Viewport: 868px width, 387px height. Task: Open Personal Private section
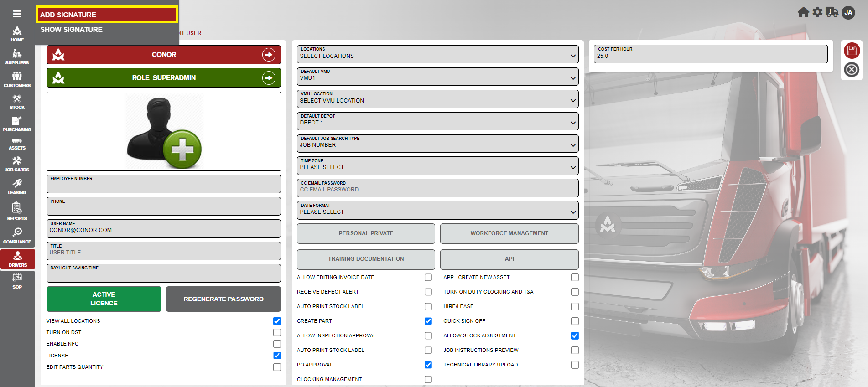(x=366, y=233)
